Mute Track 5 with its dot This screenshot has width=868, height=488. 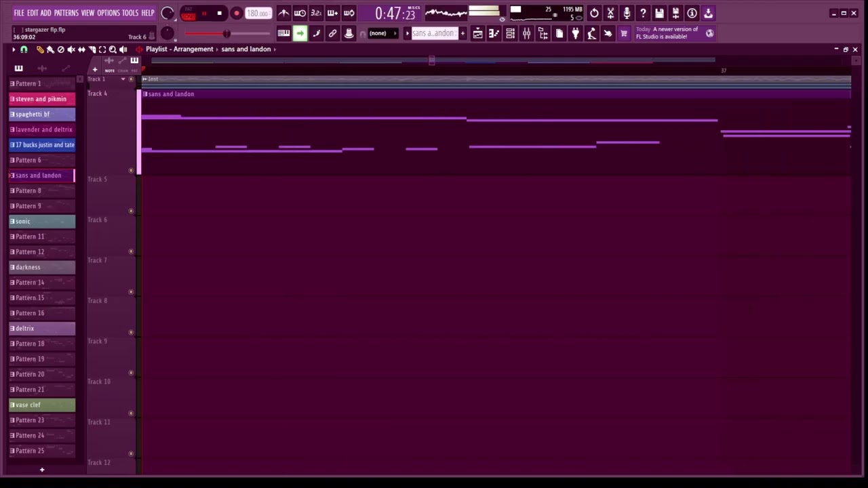tap(131, 211)
